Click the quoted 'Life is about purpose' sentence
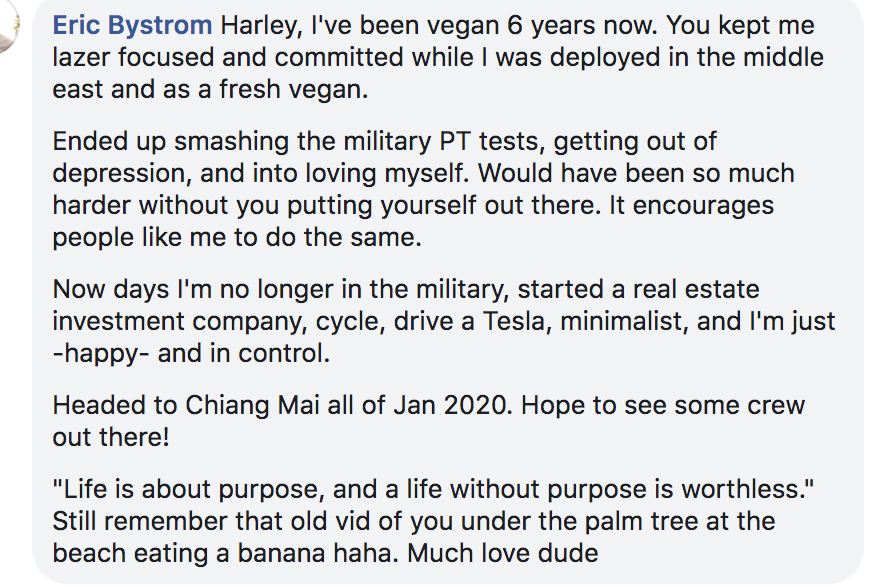Screen dimensions: 872x586 tap(433, 490)
